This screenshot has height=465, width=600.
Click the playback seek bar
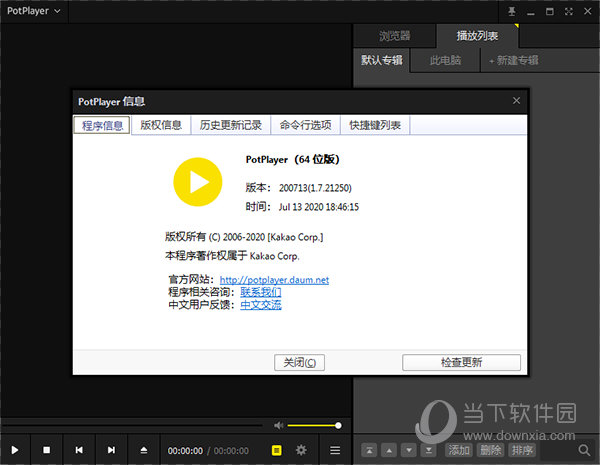pos(132,425)
